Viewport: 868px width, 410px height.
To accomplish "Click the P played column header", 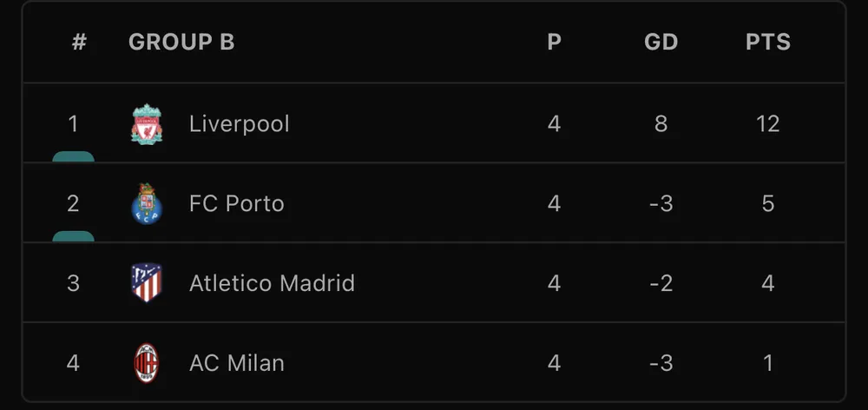I will (x=555, y=42).
